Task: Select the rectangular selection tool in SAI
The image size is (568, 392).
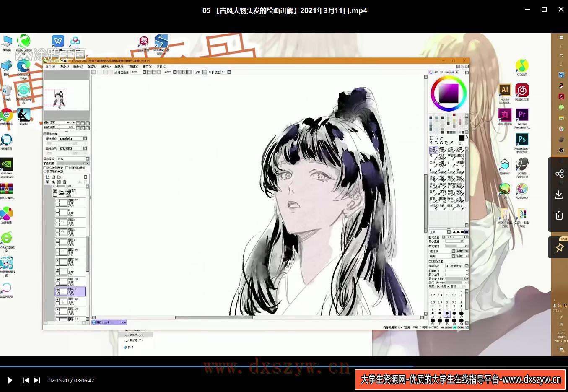Action: click(x=432, y=138)
